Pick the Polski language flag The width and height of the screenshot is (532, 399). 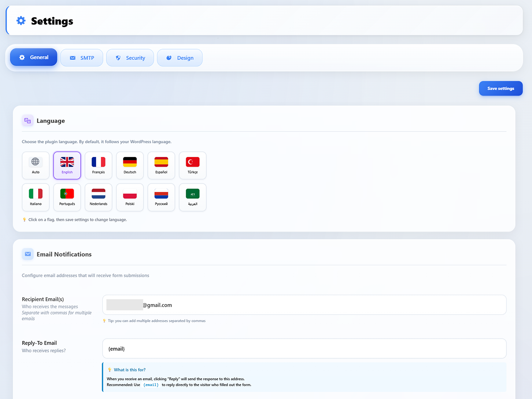point(129,197)
